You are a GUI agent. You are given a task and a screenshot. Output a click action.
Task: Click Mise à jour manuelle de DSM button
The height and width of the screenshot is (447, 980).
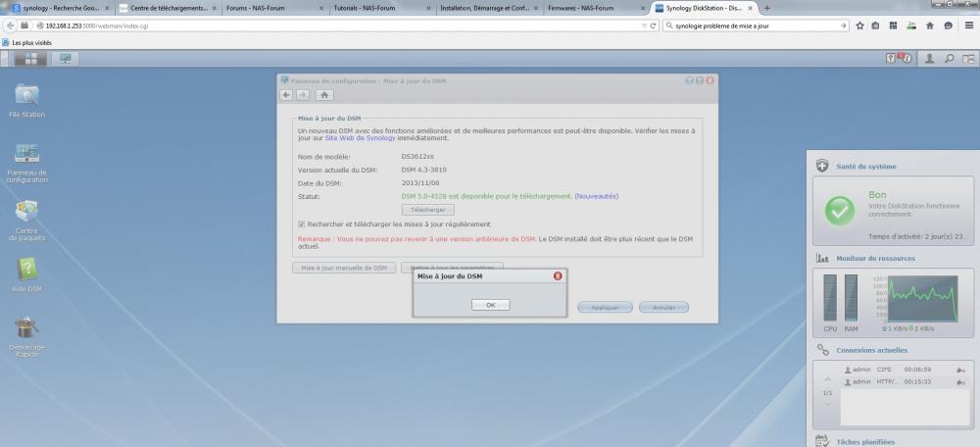pyautogui.click(x=344, y=268)
